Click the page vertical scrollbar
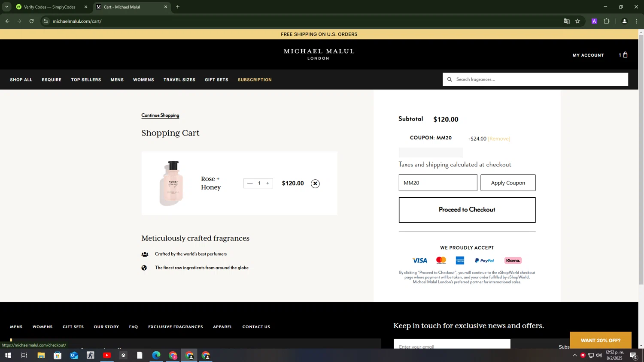Image resolution: width=644 pixels, height=362 pixels. pos(641,160)
